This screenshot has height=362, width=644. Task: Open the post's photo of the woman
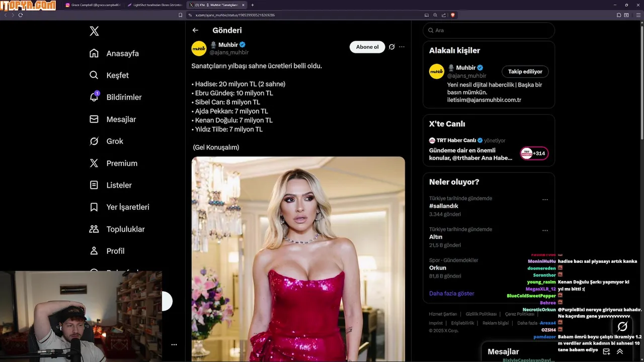click(298, 259)
